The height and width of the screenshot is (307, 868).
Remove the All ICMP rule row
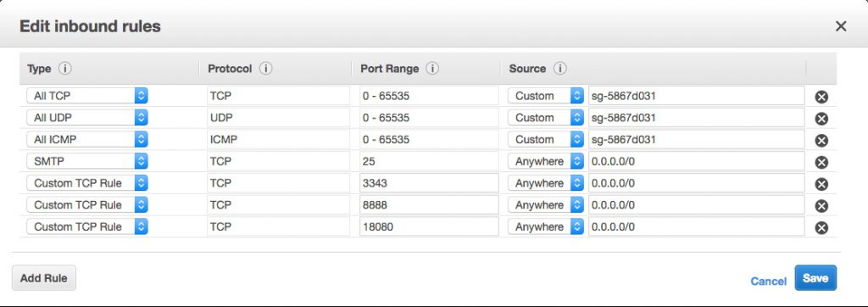coord(821,140)
